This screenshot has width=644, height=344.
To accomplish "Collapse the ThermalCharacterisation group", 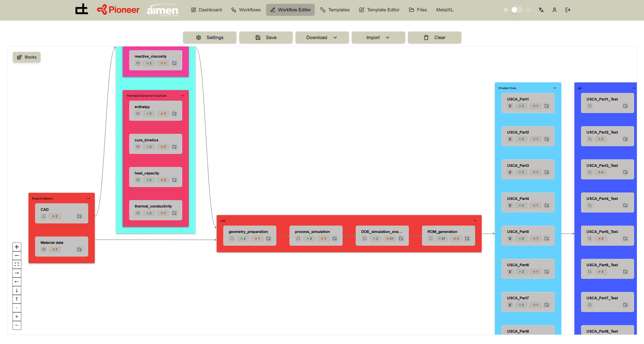I will [182, 96].
